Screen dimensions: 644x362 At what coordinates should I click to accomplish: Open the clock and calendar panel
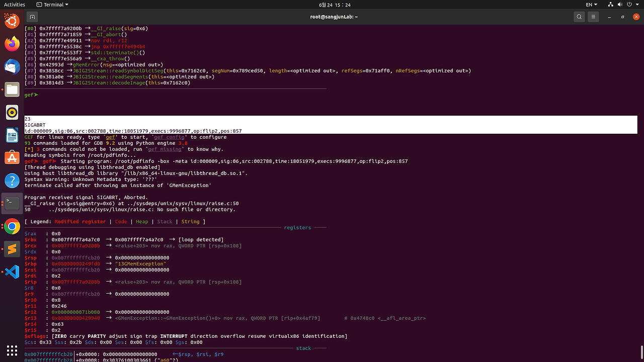(335, 5)
